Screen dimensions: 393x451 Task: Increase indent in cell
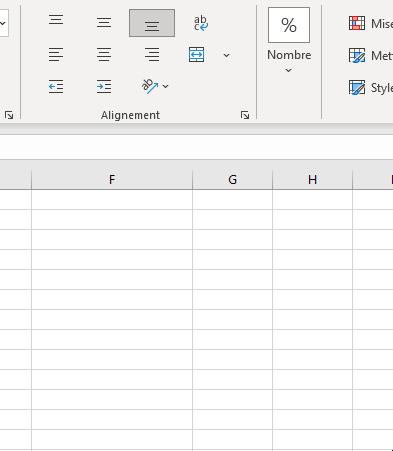tap(104, 87)
